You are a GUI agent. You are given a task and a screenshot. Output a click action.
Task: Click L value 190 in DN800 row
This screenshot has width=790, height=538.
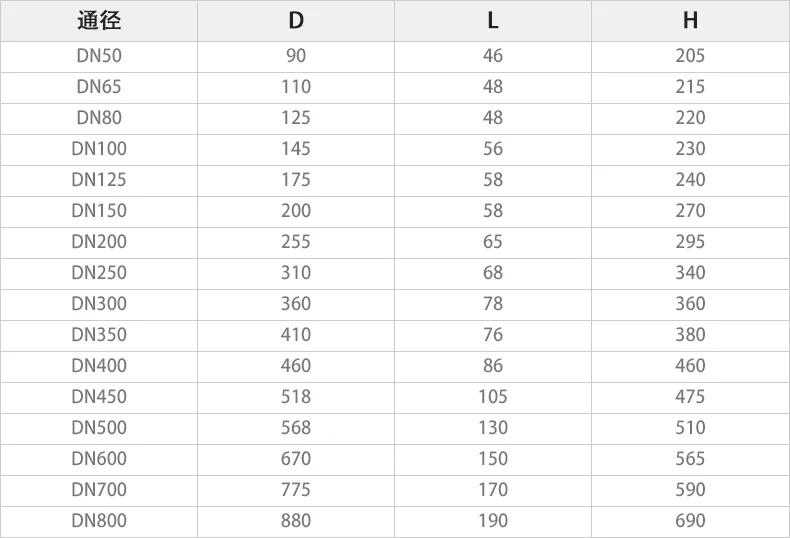click(x=493, y=521)
